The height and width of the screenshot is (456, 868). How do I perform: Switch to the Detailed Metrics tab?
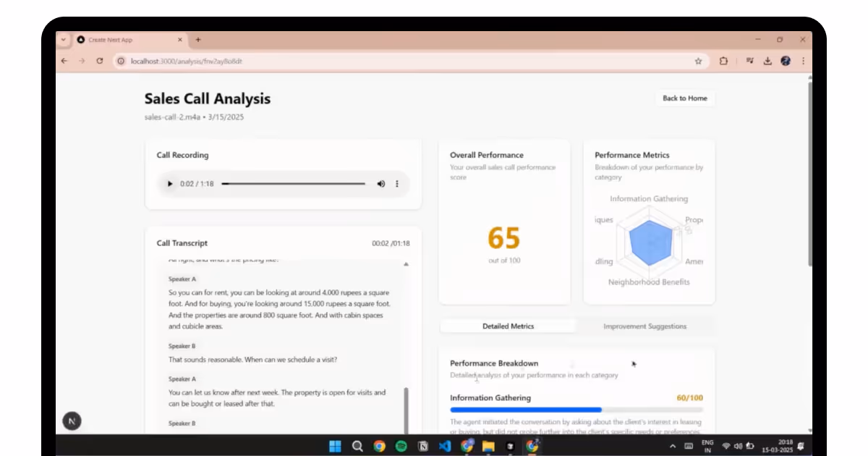(x=508, y=326)
